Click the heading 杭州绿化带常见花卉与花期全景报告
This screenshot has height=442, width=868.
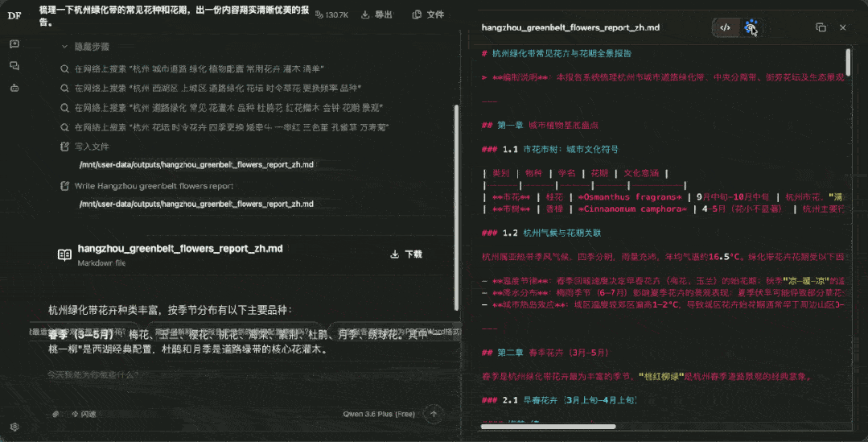[557, 53]
